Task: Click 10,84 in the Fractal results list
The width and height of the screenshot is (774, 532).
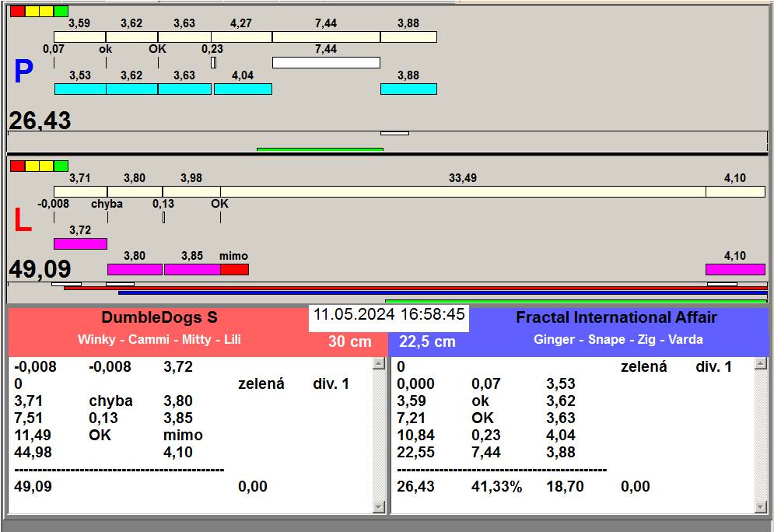Action: [x=415, y=435]
